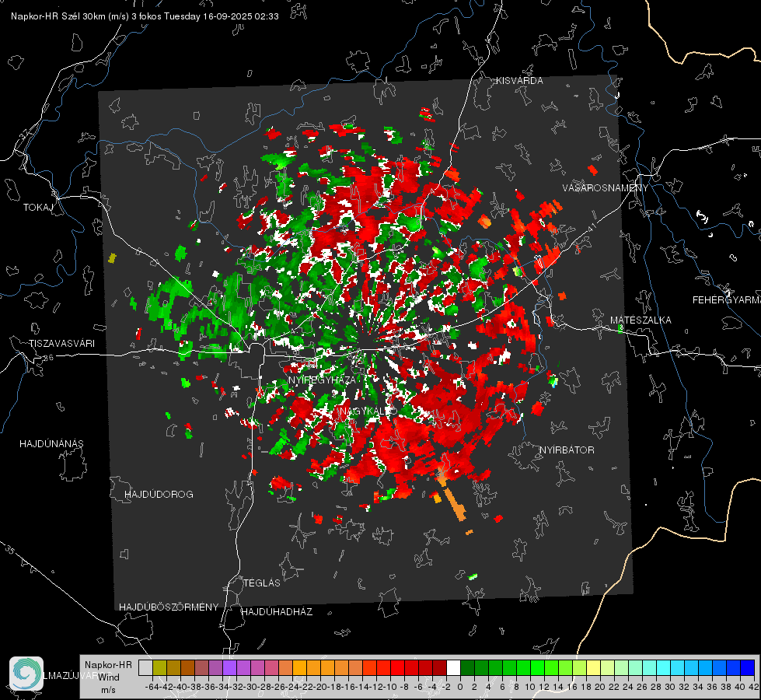
Task: Click the gray first swatch in the legend
Action: tap(145, 667)
